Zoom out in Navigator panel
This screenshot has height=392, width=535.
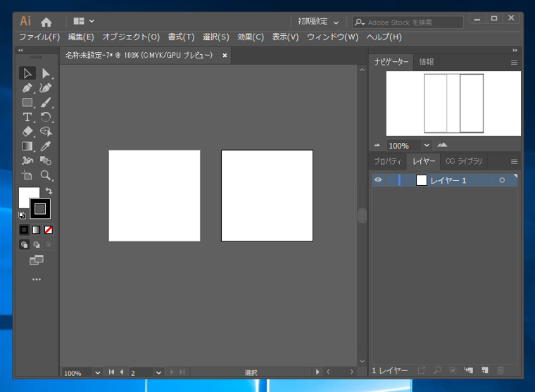point(377,146)
